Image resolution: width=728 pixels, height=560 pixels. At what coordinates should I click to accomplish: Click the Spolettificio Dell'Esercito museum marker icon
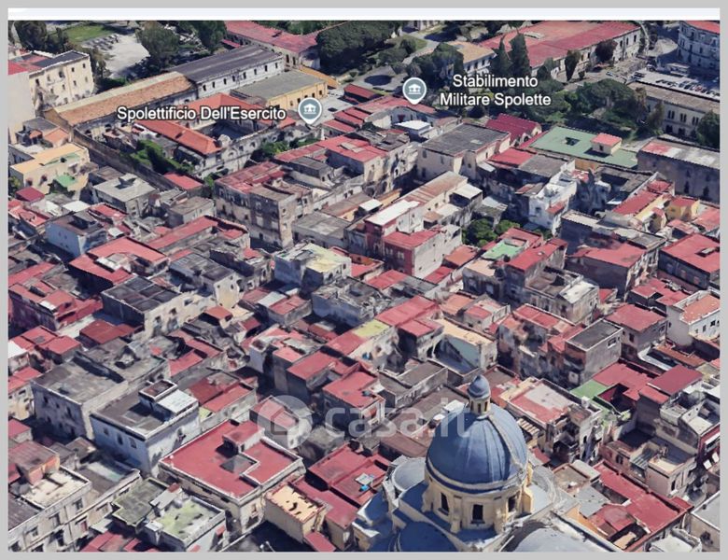[309, 110]
